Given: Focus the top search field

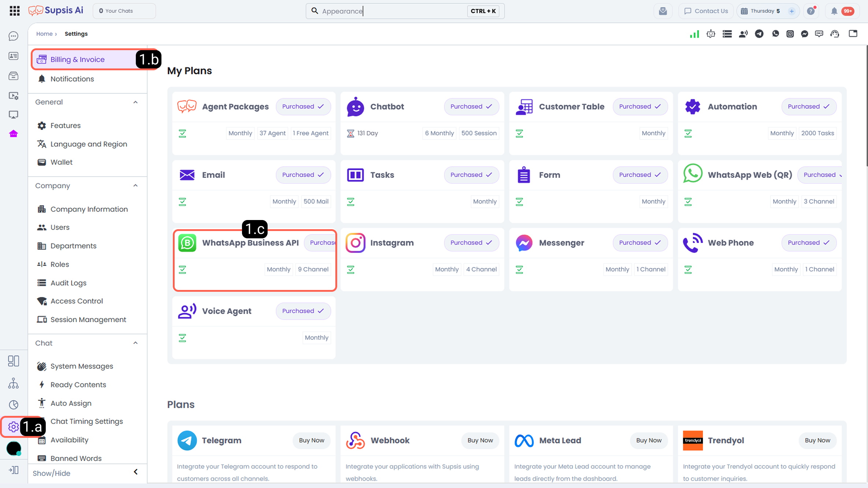Looking at the screenshot, I should coord(405,11).
